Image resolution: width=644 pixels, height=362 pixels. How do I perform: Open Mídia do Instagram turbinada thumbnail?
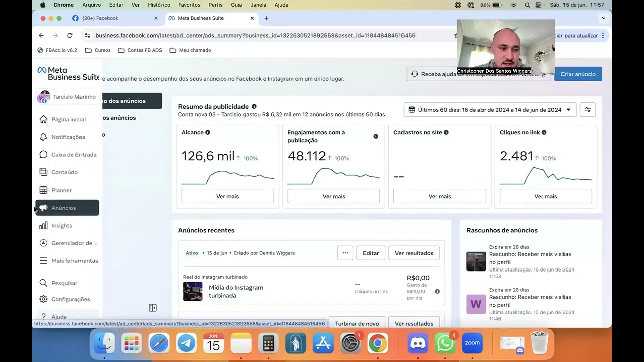click(193, 291)
